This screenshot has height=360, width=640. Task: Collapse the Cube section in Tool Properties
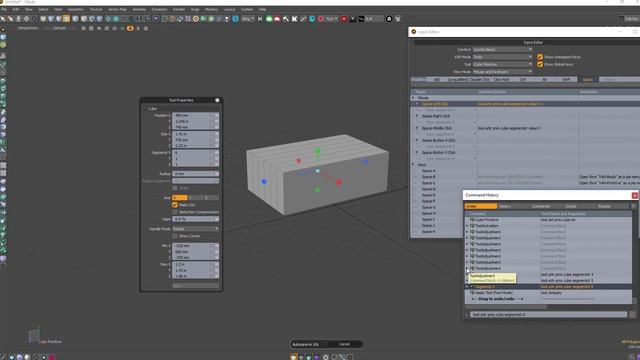pos(146,109)
